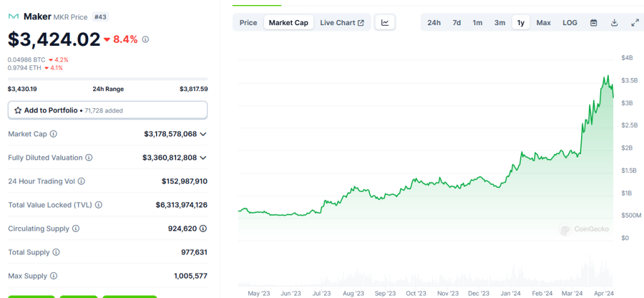Toggle LOG scale on the chart

pyautogui.click(x=570, y=23)
